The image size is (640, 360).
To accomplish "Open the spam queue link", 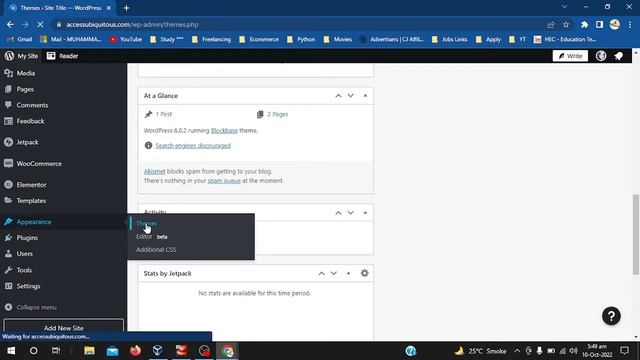I will [x=224, y=180].
